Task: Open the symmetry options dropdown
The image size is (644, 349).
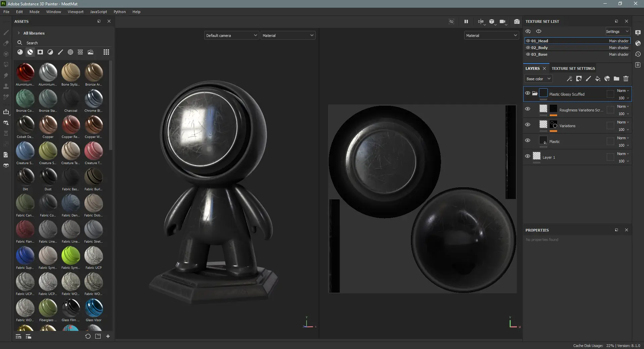Action: coord(481,22)
